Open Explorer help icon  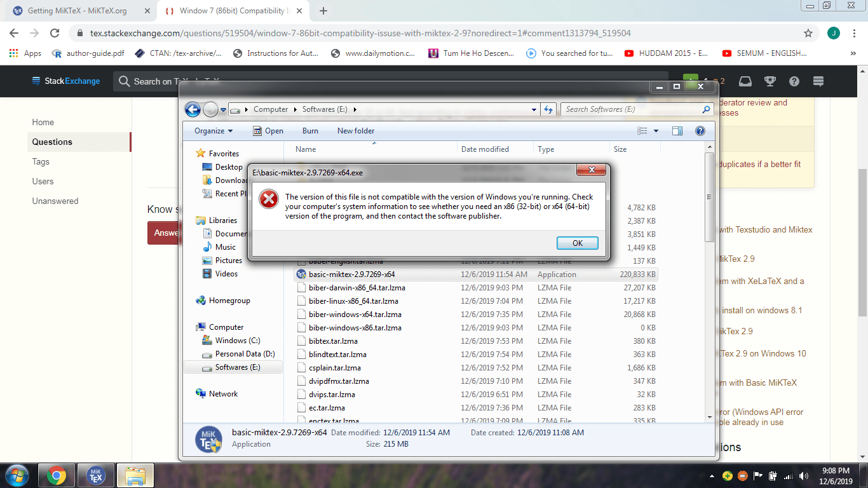700,131
